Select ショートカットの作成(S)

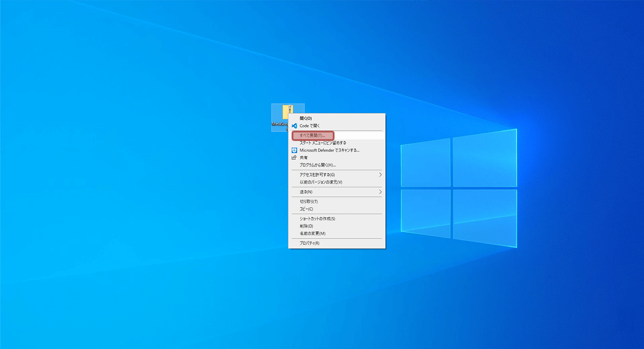[317, 219]
